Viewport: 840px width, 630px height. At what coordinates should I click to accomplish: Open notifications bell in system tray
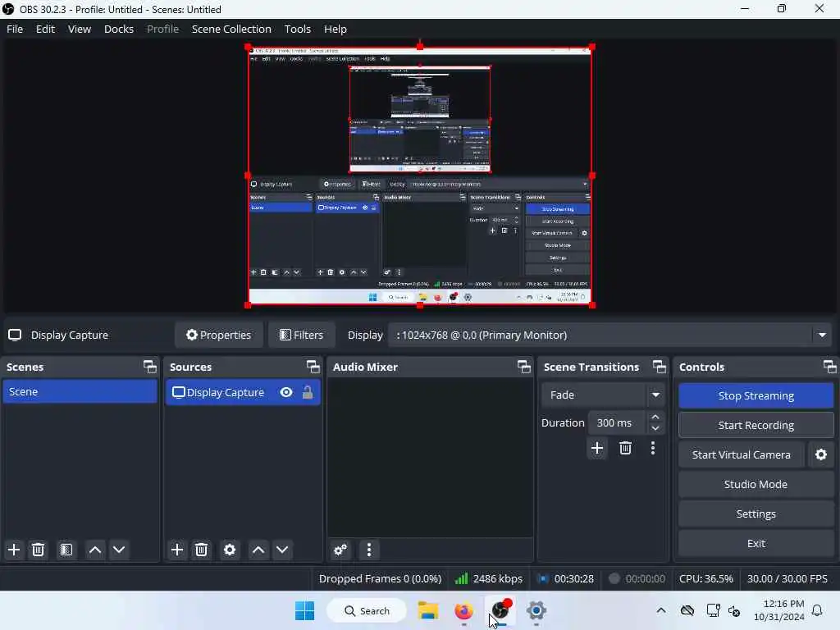click(818, 610)
